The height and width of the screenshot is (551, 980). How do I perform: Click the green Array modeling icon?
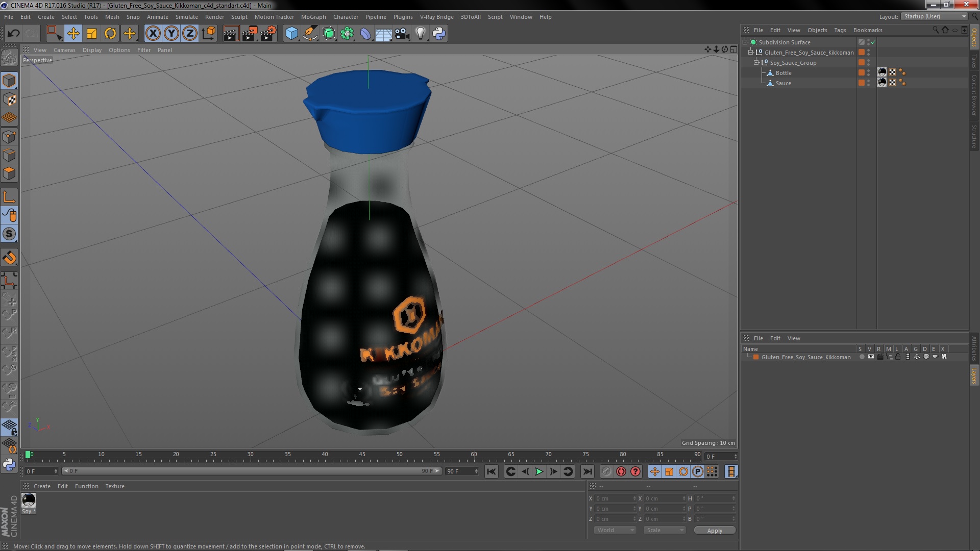[347, 34]
